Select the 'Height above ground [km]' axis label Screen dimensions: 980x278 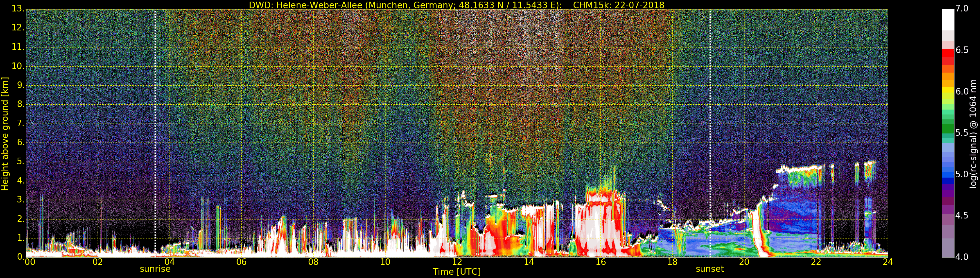pos(5,134)
